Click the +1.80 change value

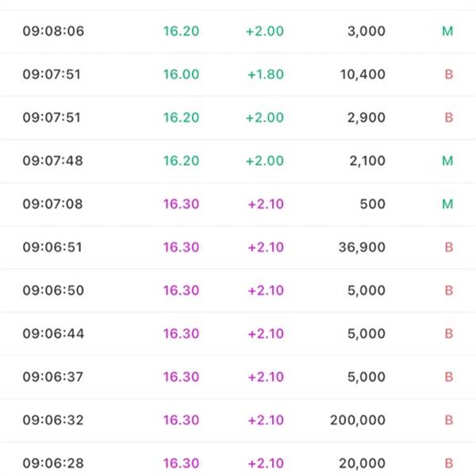266,75
